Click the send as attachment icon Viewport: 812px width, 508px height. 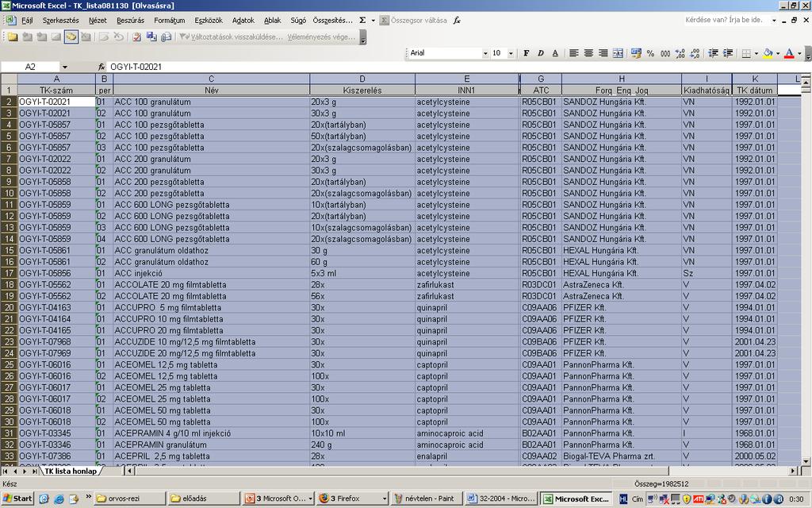pyautogui.click(x=167, y=37)
